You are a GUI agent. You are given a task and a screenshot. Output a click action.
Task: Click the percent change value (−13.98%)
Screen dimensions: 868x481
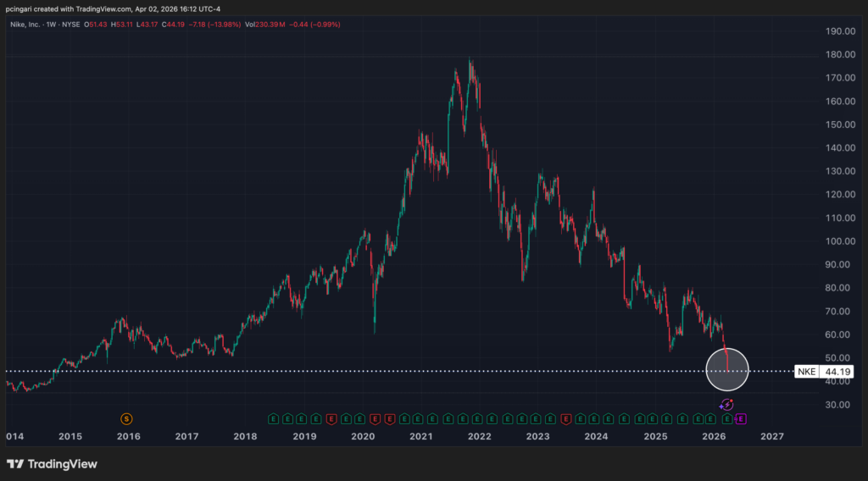click(224, 25)
